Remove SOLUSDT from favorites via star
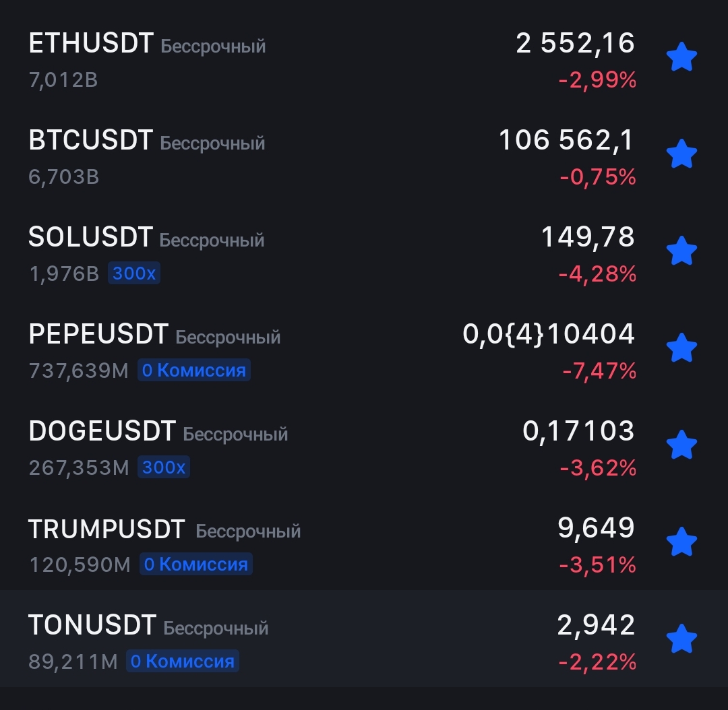This screenshot has height=710, width=728. [x=681, y=251]
